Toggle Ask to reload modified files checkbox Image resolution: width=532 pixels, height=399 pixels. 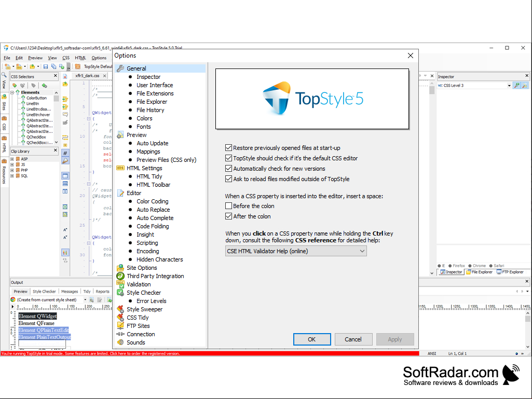(229, 179)
